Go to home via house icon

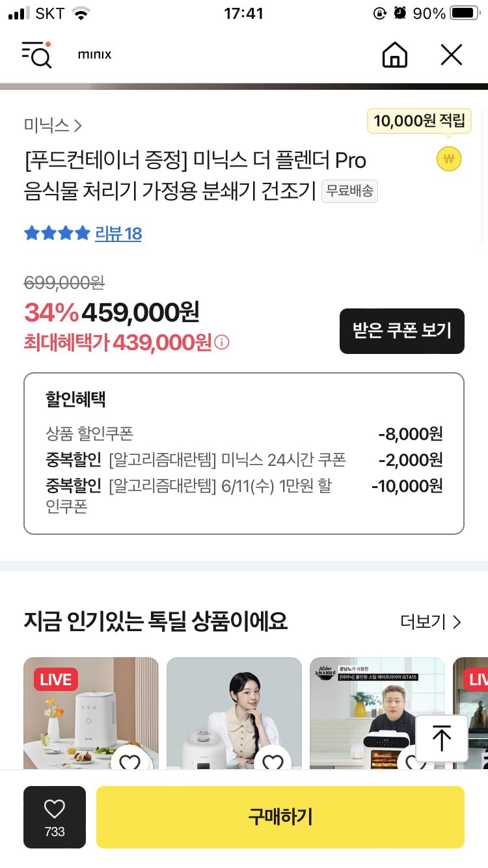pyautogui.click(x=394, y=55)
